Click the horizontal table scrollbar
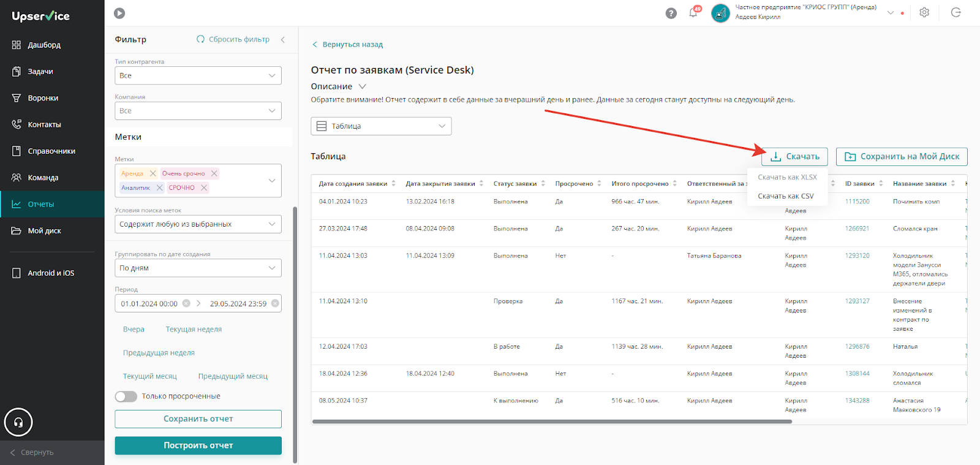Screen dimensions: 980x465 coord(543,422)
